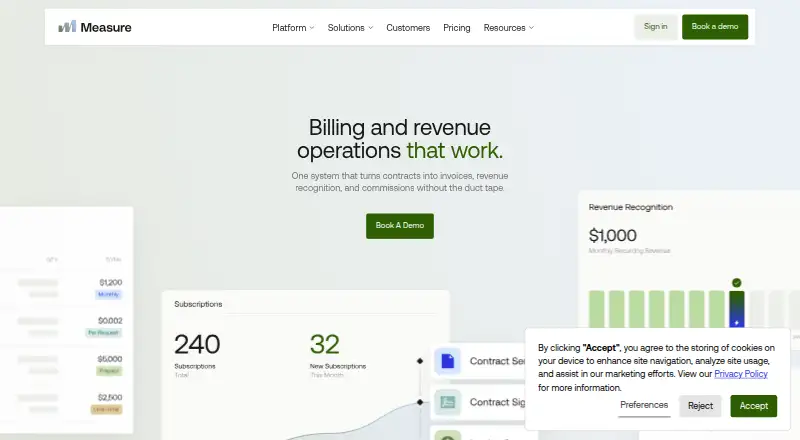Image resolution: width=800 pixels, height=440 pixels.
Task: Click the Measure logo
Action: click(x=95, y=27)
